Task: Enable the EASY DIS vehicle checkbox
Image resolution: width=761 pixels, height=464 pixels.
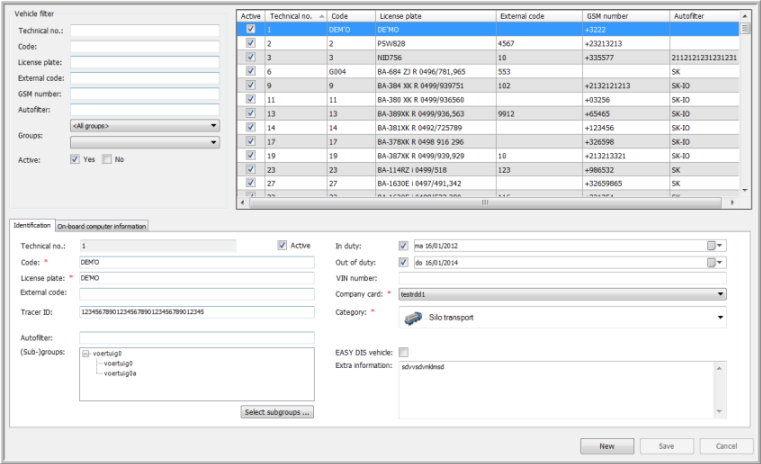Action: (403, 352)
